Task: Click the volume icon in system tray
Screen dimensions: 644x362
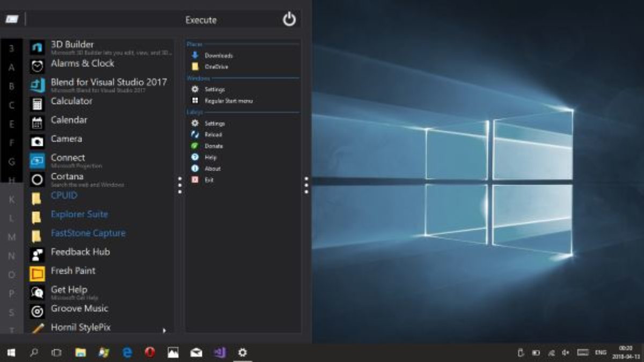Action: pyautogui.click(x=566, y=352)
